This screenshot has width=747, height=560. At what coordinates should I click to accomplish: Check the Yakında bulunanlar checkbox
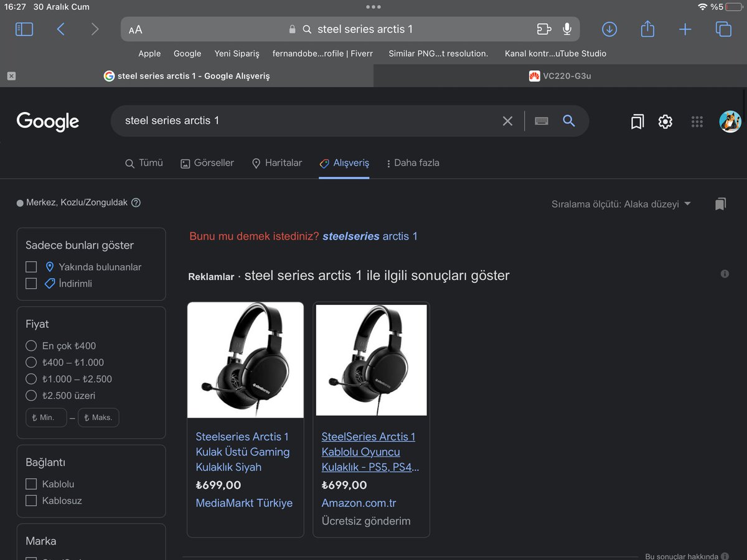point(31,267)
